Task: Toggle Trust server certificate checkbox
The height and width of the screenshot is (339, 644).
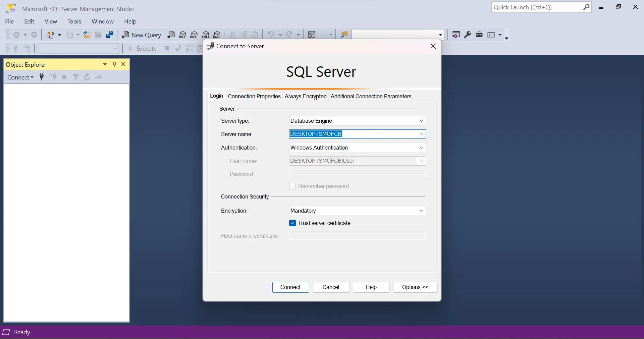Action: pos(292,223)
